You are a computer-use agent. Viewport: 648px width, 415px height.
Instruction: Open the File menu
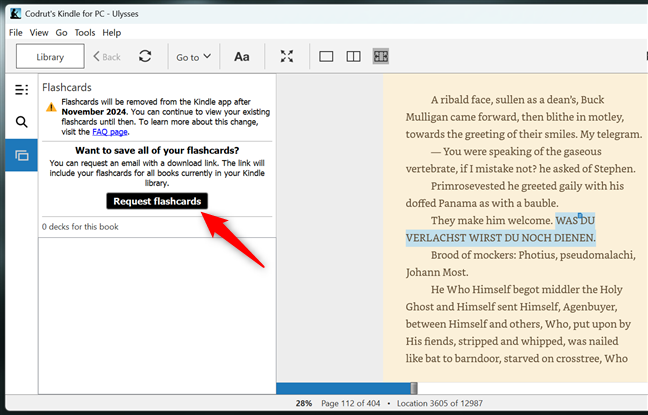coord(16,33)
